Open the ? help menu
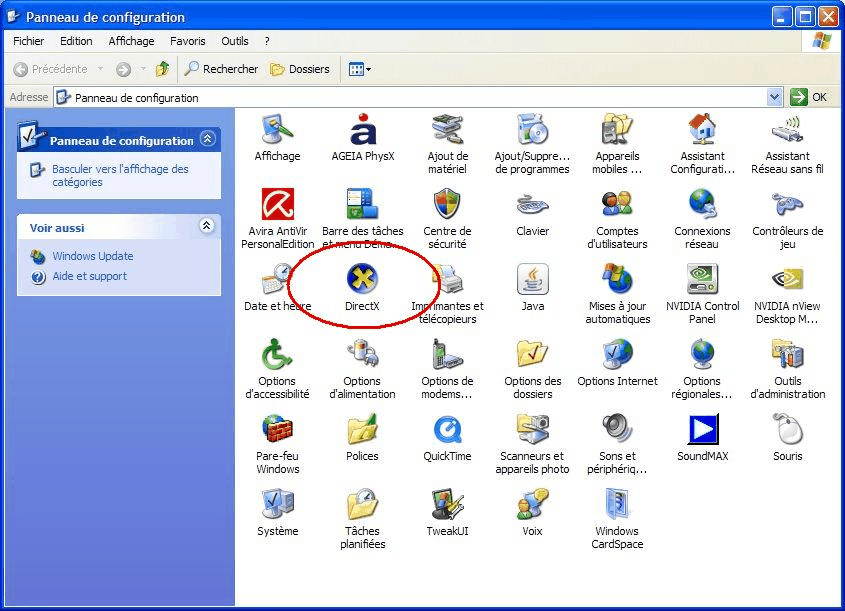Screen dimensions: 845x611 point(267,41)
